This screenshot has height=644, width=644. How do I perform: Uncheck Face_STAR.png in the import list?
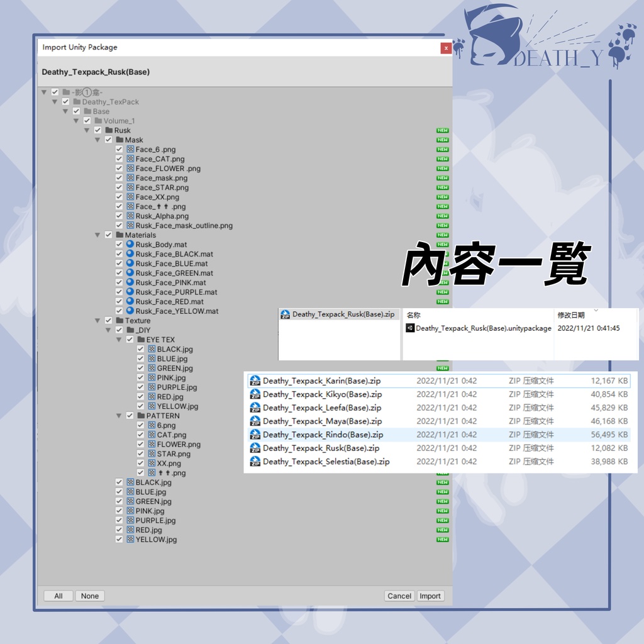(119, 187)
